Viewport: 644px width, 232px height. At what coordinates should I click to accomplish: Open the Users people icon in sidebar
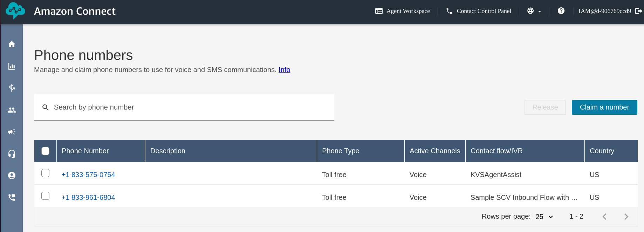[x=12, y=110]
